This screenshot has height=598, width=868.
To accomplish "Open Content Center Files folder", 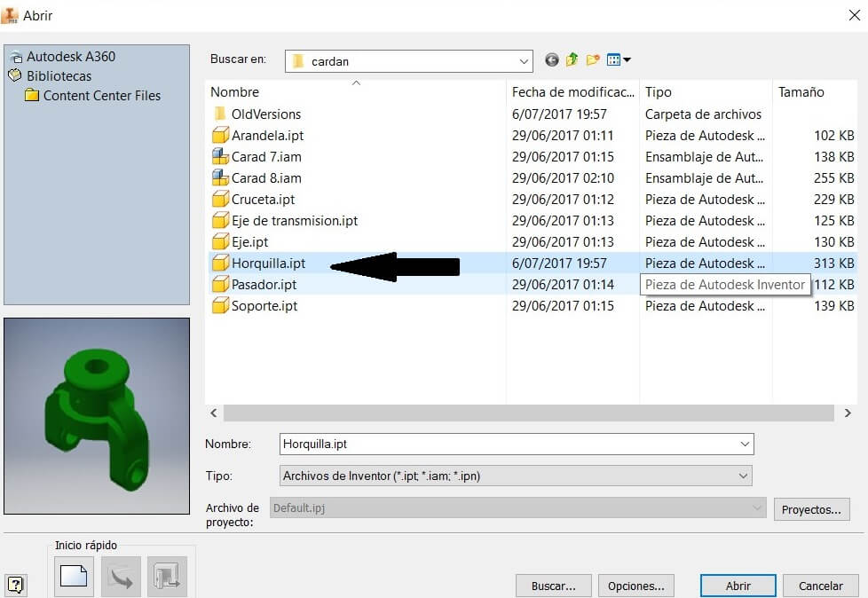I will [93, 96].
